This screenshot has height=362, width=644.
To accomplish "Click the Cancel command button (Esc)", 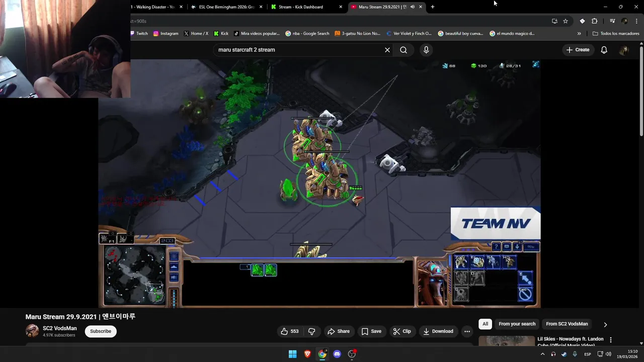I will click(525, 294).
